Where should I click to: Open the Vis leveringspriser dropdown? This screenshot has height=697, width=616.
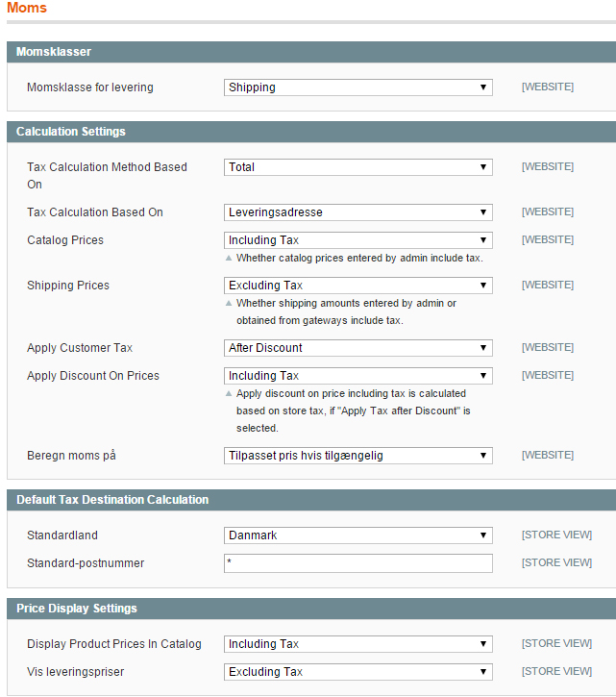tap(357, 672)
